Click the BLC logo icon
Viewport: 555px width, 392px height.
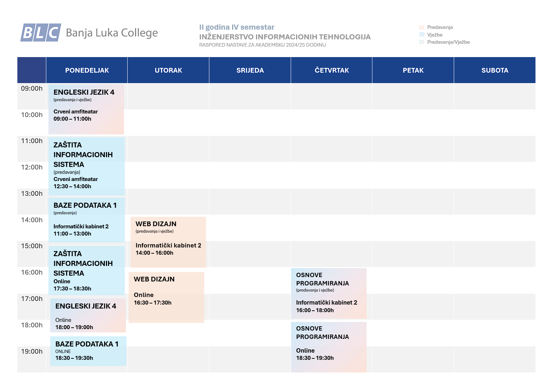(40, 33)
